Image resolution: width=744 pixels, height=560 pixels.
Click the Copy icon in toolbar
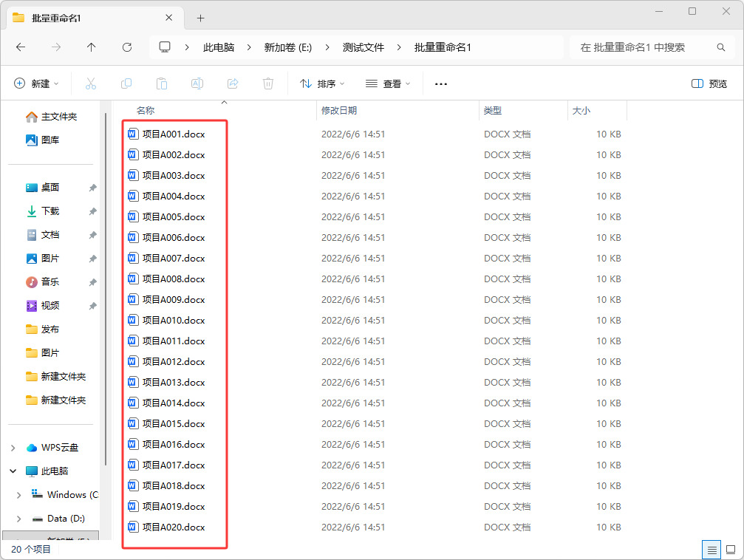tap(126, 84)
